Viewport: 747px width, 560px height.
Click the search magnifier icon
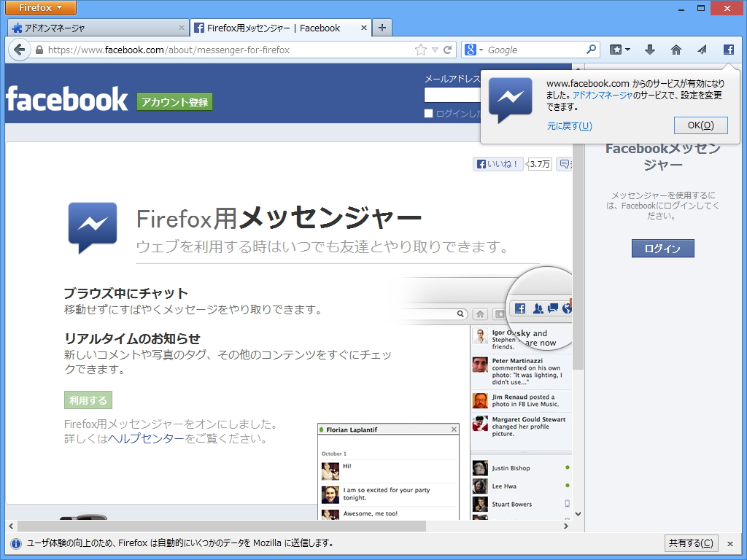tap(591, 50)
